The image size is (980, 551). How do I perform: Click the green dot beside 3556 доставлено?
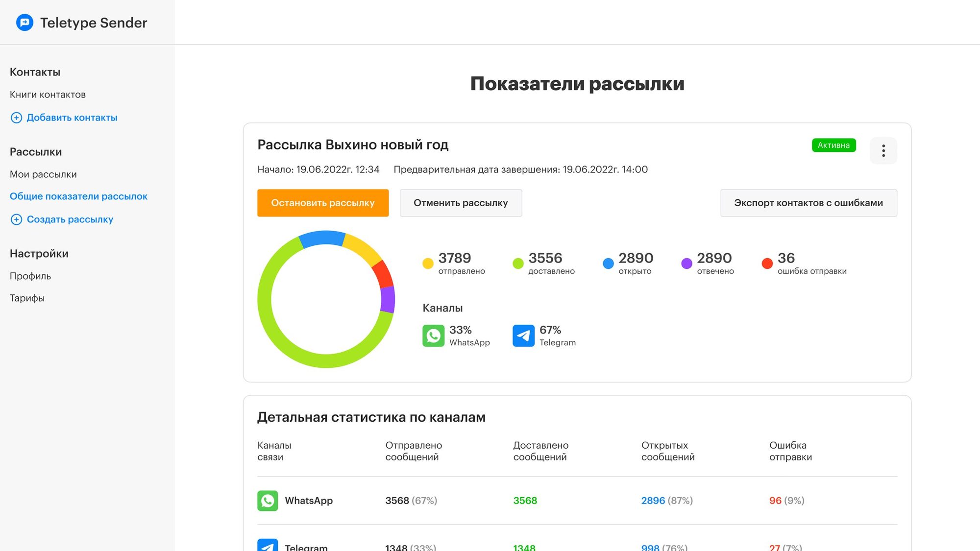click(518, 264)
